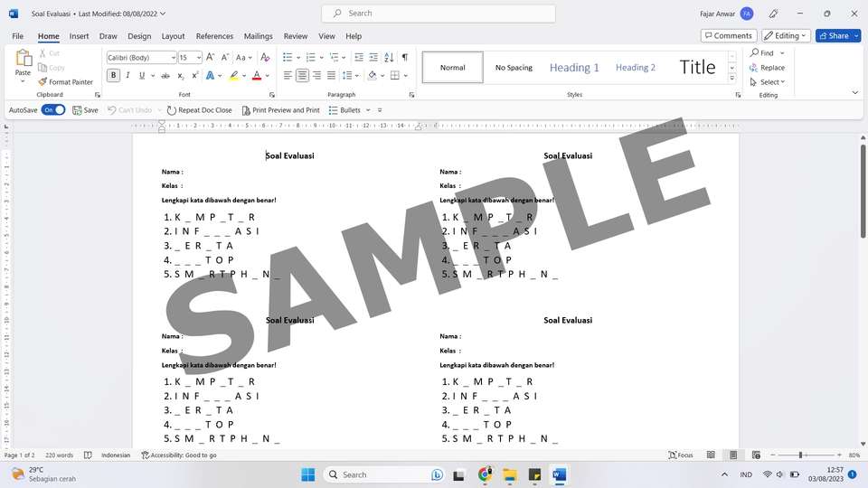Apply subscript formatting
This screenshot has height=488, width=868.
pos(181,76)
